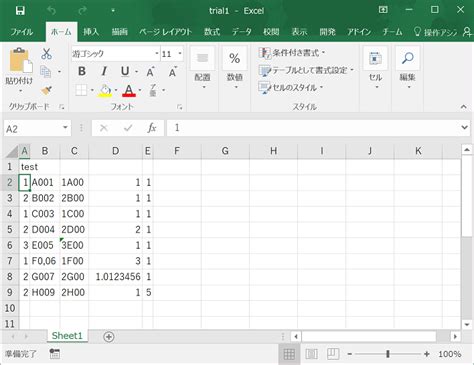The image size is (474, 365).
Task: Open the ファイル tab
Action: pyautogui.click(x=22, y=32)
